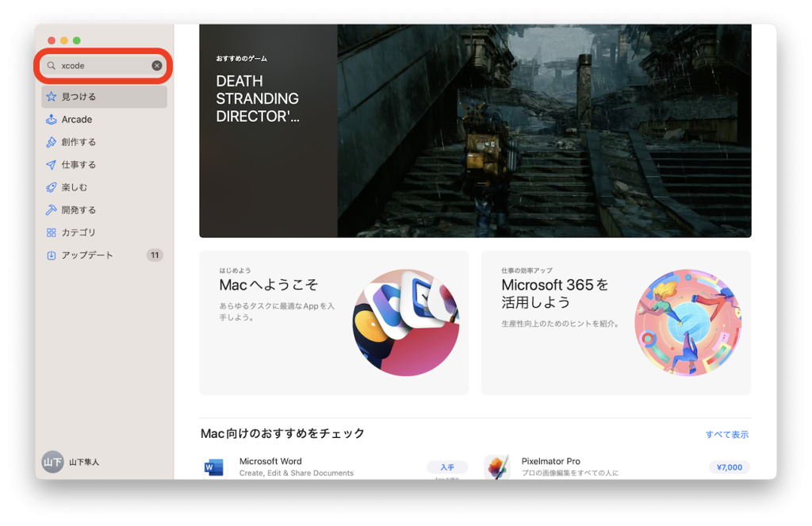Open the Microsoft 365を活用しよう card
Image resolution: width=812 pixels, height=526 pixels.
(615, 322)
